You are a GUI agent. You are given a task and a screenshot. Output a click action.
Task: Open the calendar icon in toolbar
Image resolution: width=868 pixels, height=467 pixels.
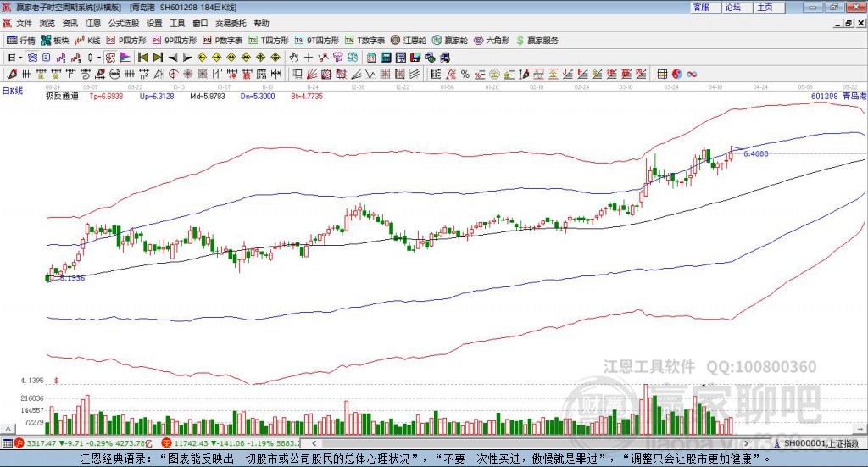[371, 58]
